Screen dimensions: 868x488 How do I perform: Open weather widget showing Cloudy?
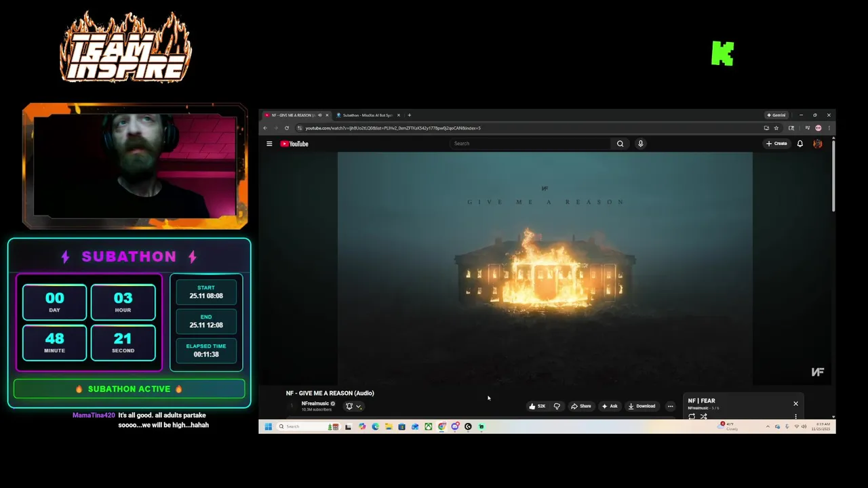pyautogui.click(x=729, y=426)
